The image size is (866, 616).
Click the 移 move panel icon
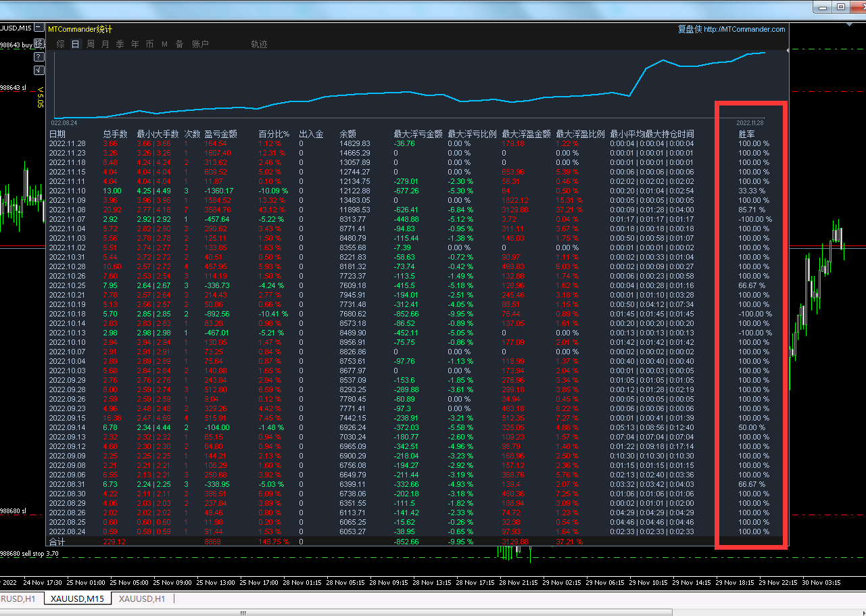(39, 44)
